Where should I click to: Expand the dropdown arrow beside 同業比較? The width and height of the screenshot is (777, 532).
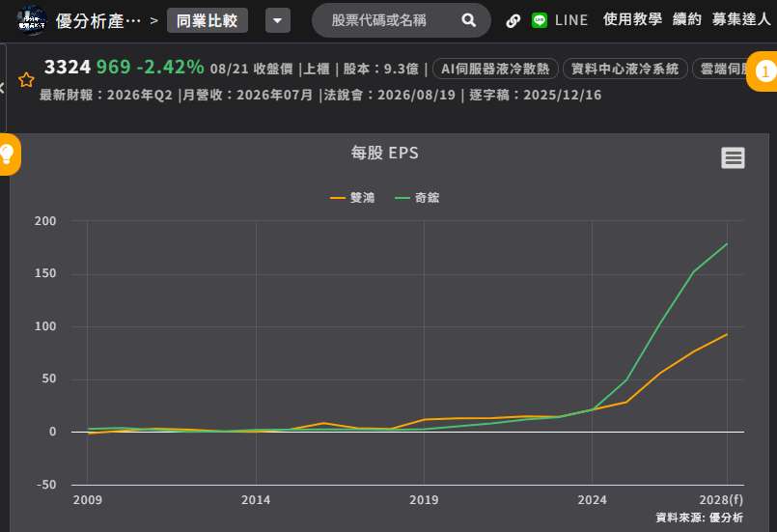pyautogui.click(x=278, y=21)
